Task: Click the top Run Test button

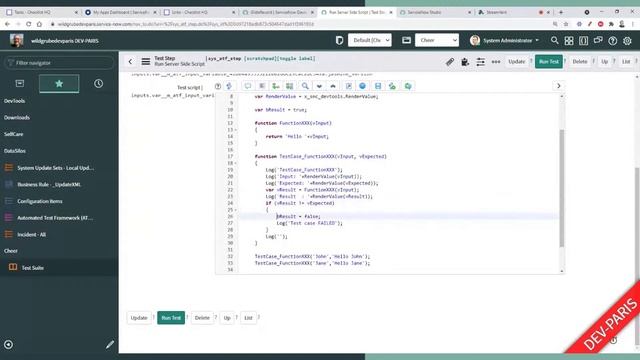Action: [x=549, y=62]
